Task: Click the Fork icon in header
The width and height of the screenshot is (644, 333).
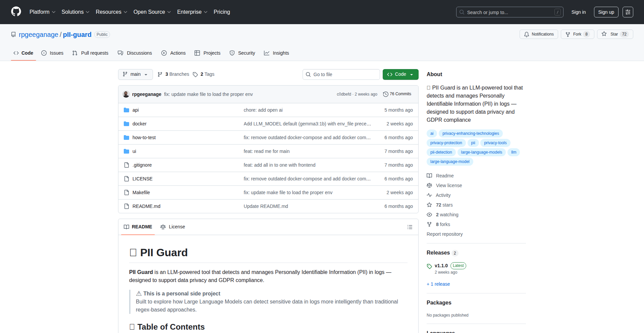Action: pyautogui.click(x=568, y=34)
